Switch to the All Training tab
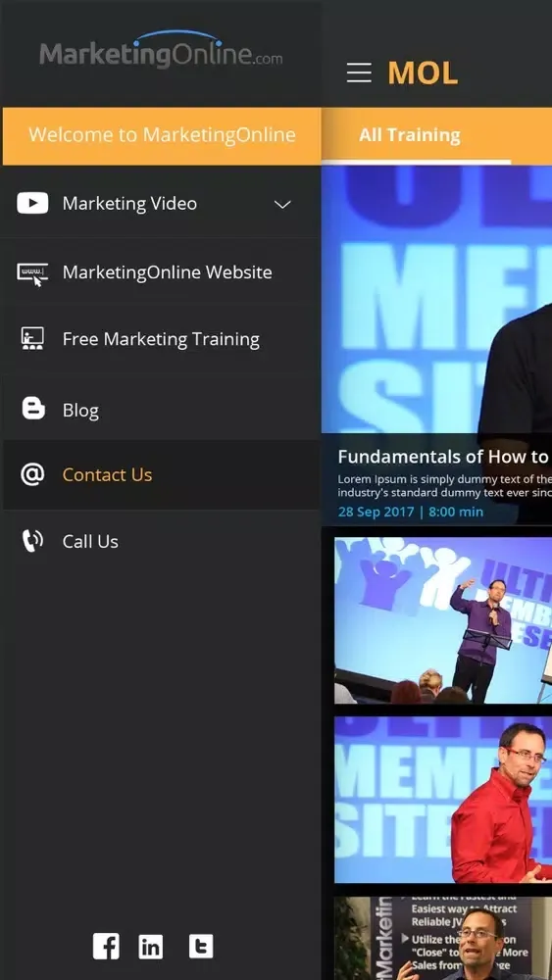Image resolution: width=552 pixels, height=980 pixels. (x=410, y=135)
